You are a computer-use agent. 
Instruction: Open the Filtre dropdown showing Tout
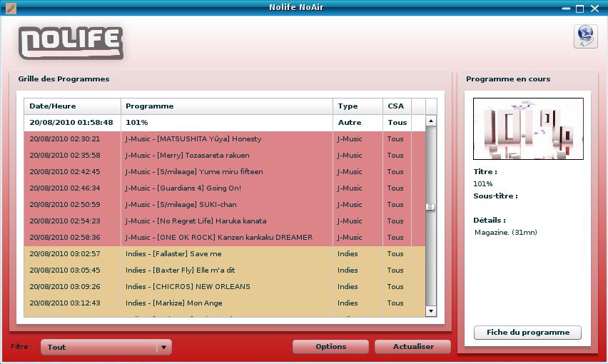(106, 348)
